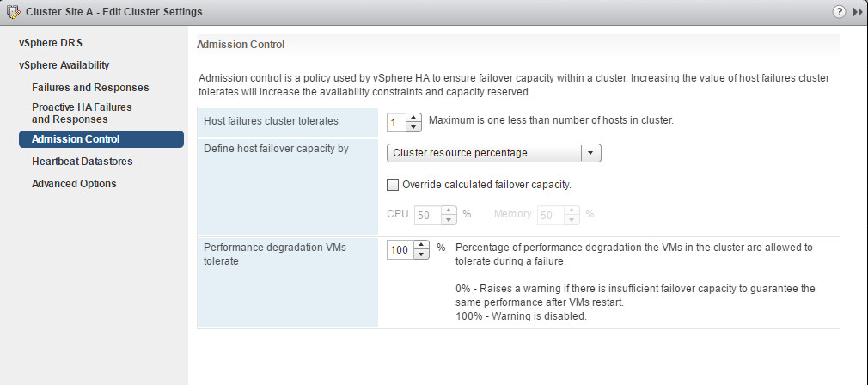Select Heartbeat Datastores page

click(82, 161)
